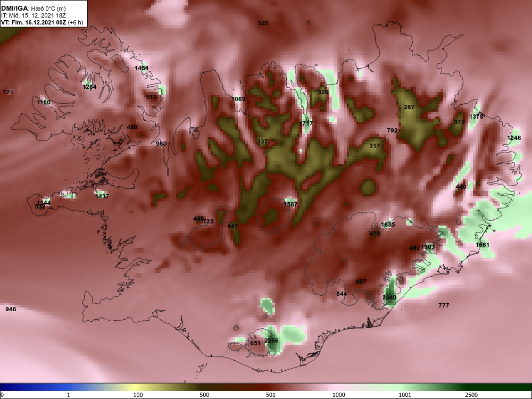The image size is (532, 399).
Task: Click the 287 value in the northeast
Action: point(409,107)
